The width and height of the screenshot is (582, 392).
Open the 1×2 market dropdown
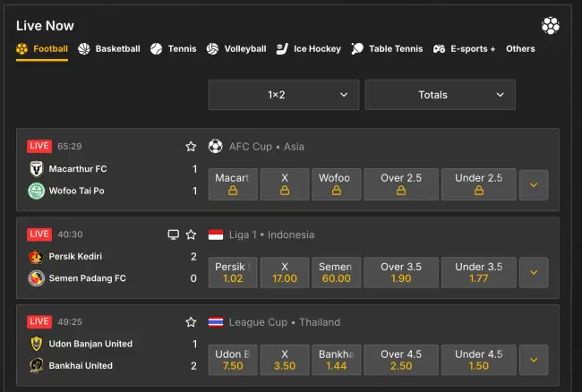(284, 95)
